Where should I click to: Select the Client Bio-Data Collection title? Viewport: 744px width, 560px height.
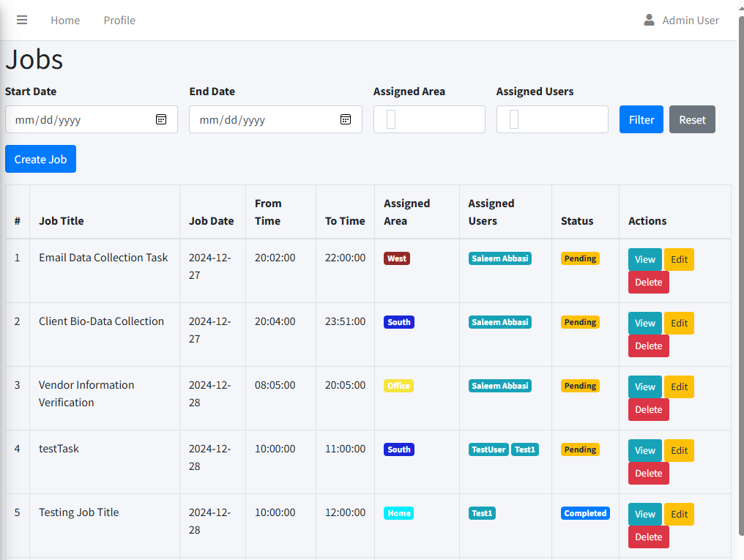[x=102, y=321]
